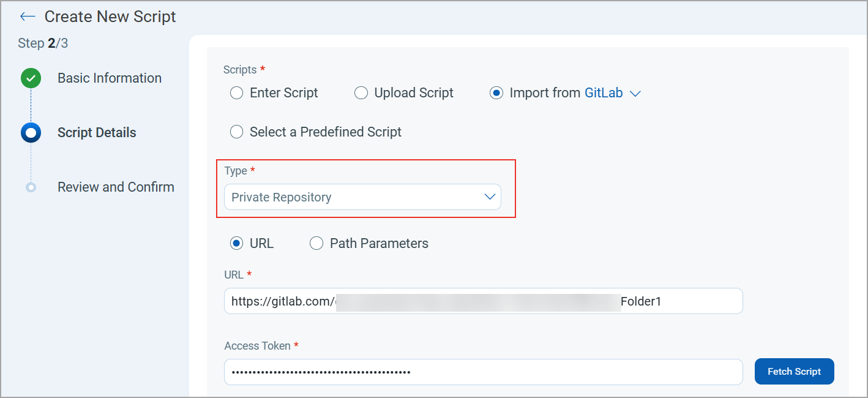Image resolution: width=868 pixels, height=398 pixels.
Task: Select the Upload Script option
Action: pyautogui.click(x=361, y=93)
